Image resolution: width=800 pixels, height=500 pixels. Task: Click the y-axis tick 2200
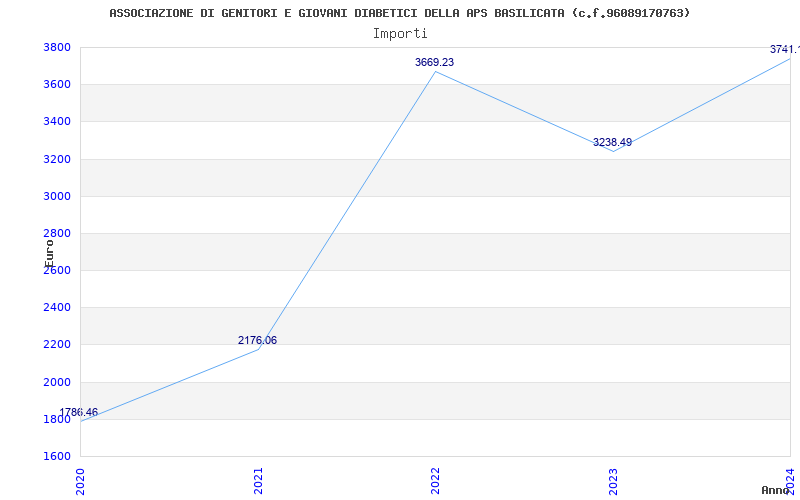[x=55, y=344]
